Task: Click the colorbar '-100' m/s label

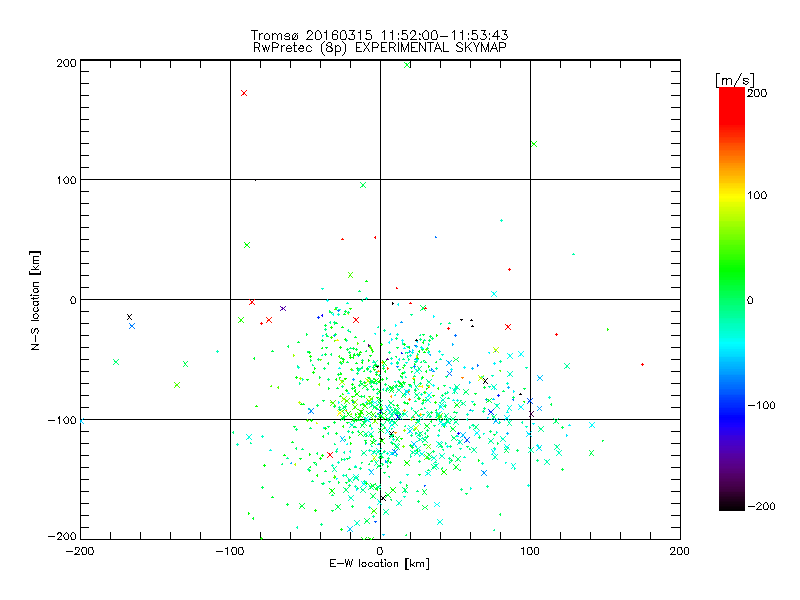Action: coord(761,406)
